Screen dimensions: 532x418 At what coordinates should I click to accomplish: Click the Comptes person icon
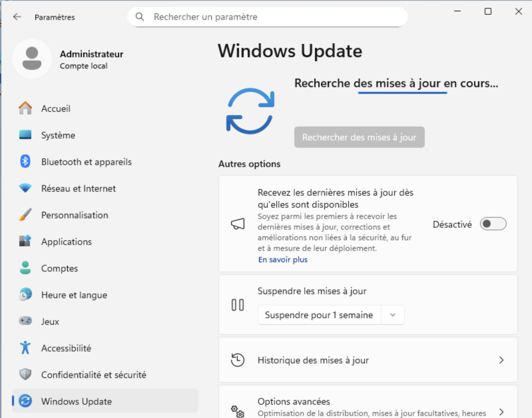[25, 268]
